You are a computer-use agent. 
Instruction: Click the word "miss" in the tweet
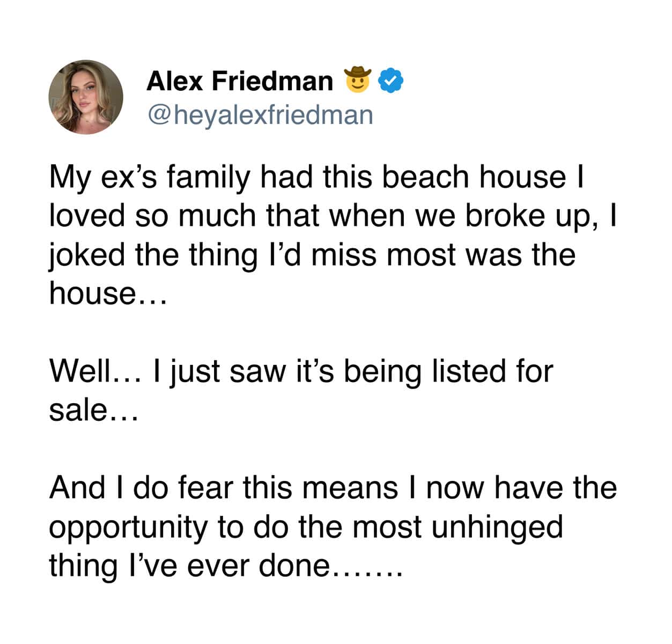343,255
